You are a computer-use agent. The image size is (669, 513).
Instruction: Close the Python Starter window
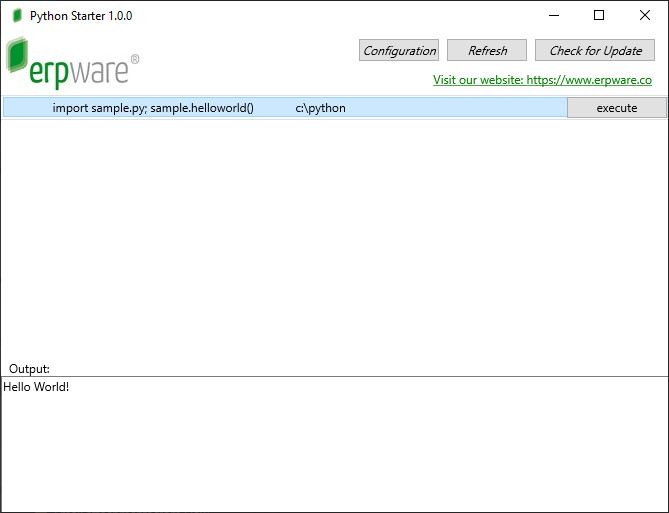click(x=645, y=15)
